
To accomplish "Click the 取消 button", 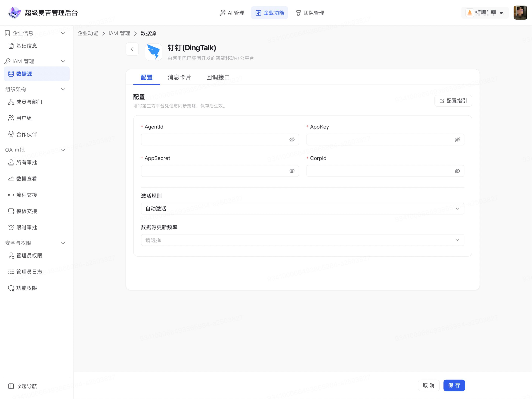I will pyautogui.click(x=429, y=386).
